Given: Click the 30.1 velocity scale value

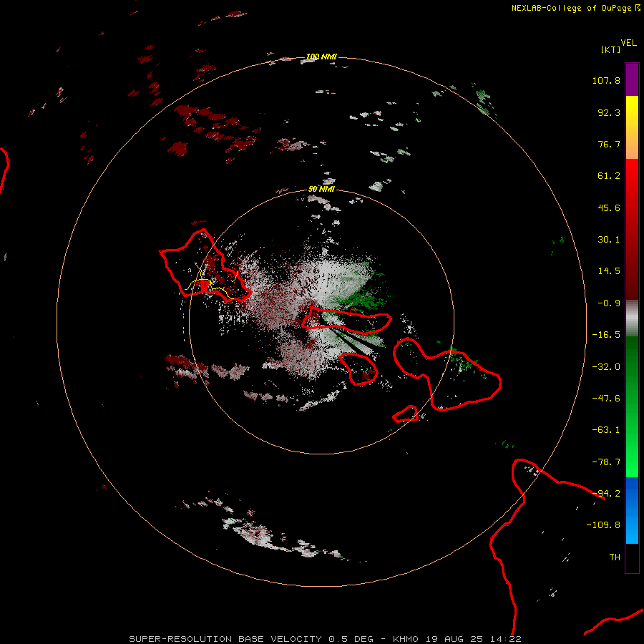Looking at the screenshot, I should 609,240.
